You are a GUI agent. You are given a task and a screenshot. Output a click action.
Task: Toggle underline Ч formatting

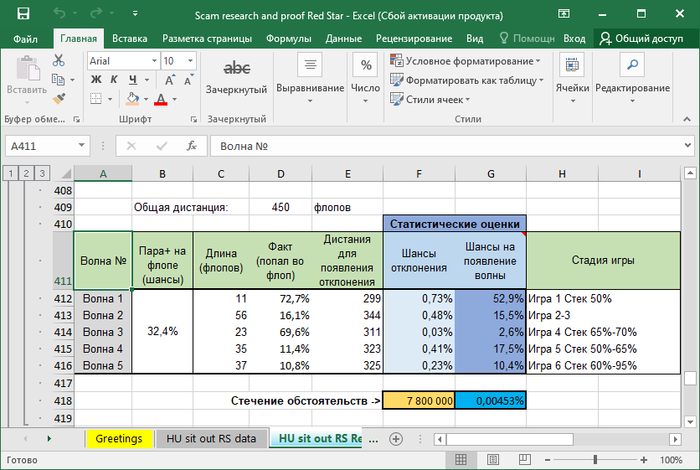point(133,80)
